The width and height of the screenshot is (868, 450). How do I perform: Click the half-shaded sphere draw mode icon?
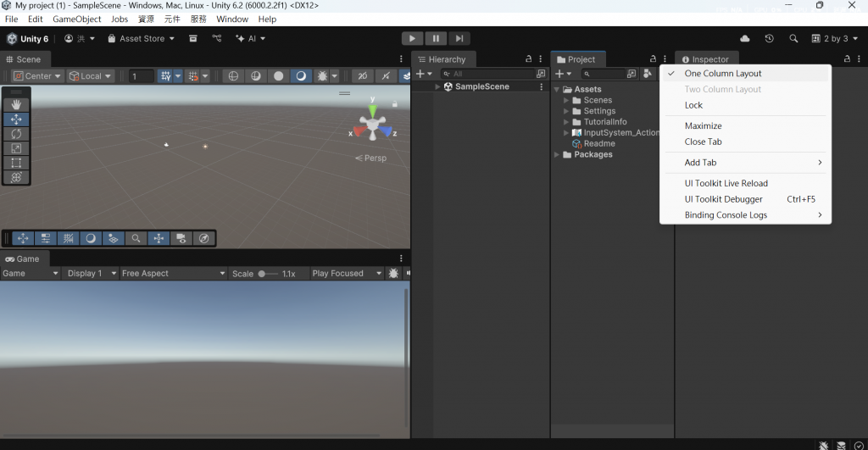click(x=256, y=75)
